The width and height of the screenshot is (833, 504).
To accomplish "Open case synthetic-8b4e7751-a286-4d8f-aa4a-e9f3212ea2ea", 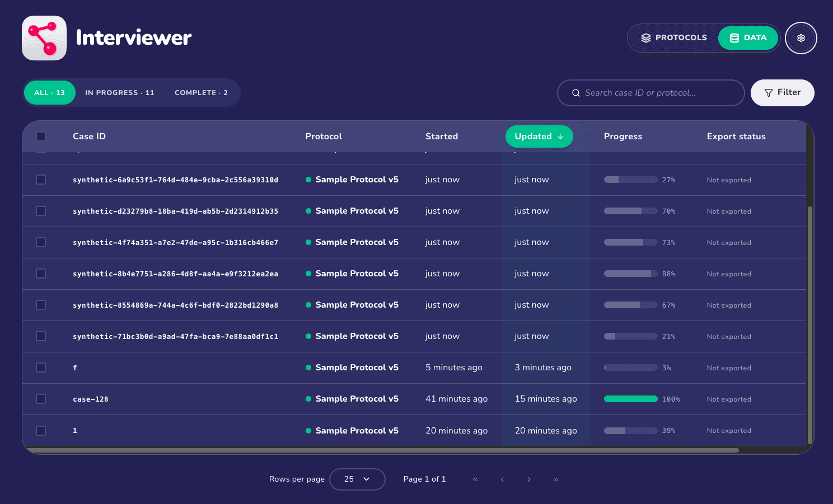I will click(x=175, y=274).
